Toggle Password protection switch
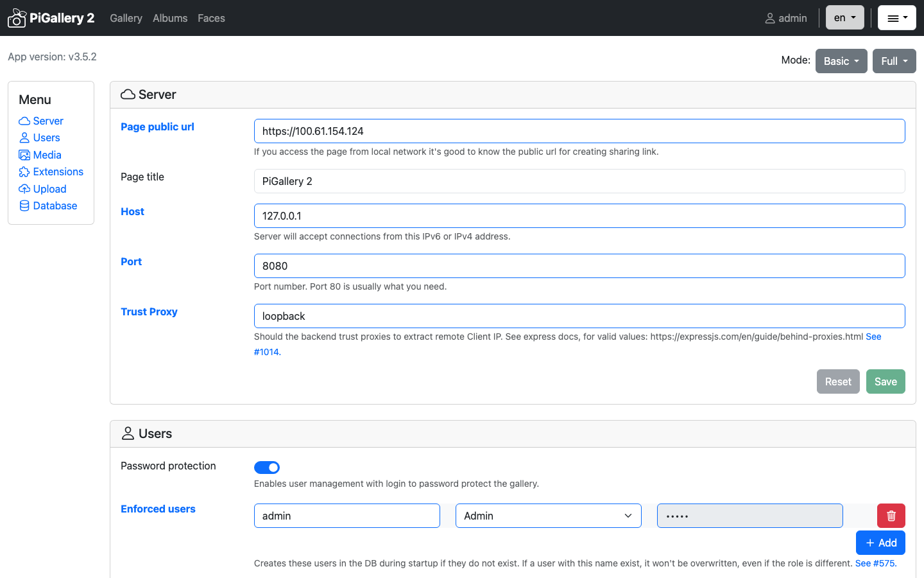 pos(267,468)
